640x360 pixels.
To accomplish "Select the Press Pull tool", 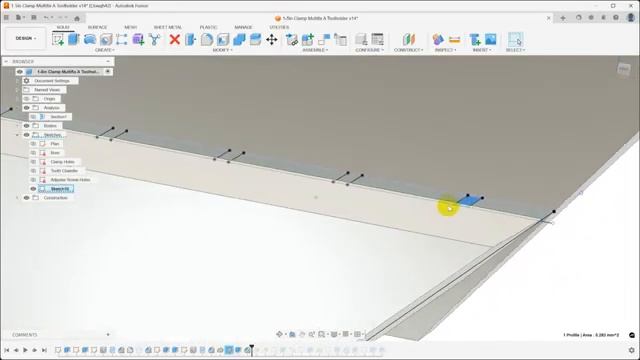I will 191,40.
